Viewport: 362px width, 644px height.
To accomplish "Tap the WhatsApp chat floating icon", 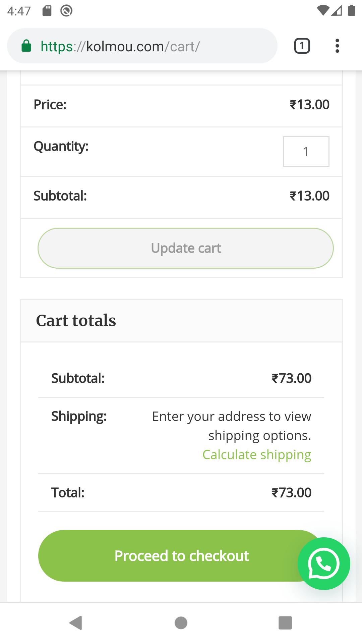I will click(x=324, y=563).
